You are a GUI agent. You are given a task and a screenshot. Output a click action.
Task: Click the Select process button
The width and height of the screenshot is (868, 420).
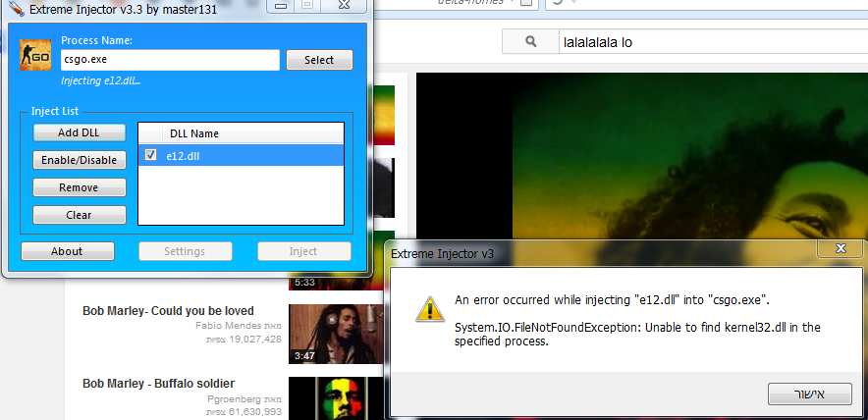click(x=319, y=60)
